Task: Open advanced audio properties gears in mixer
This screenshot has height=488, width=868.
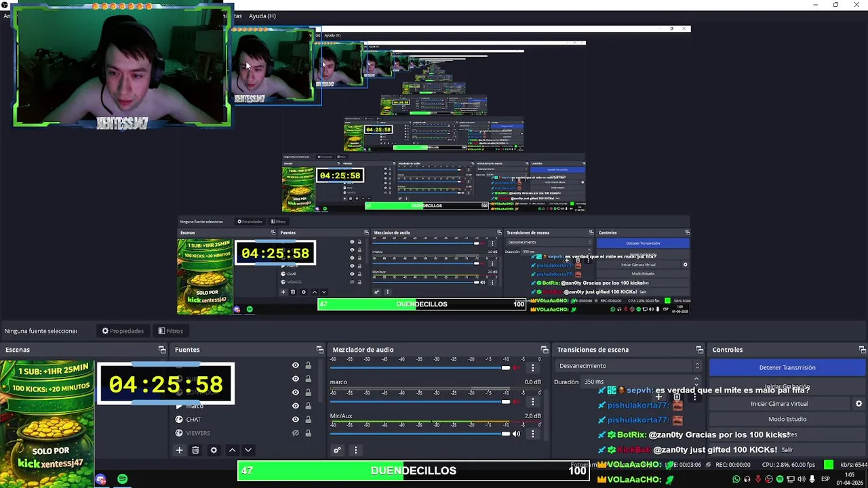Action: click(337, 450)
